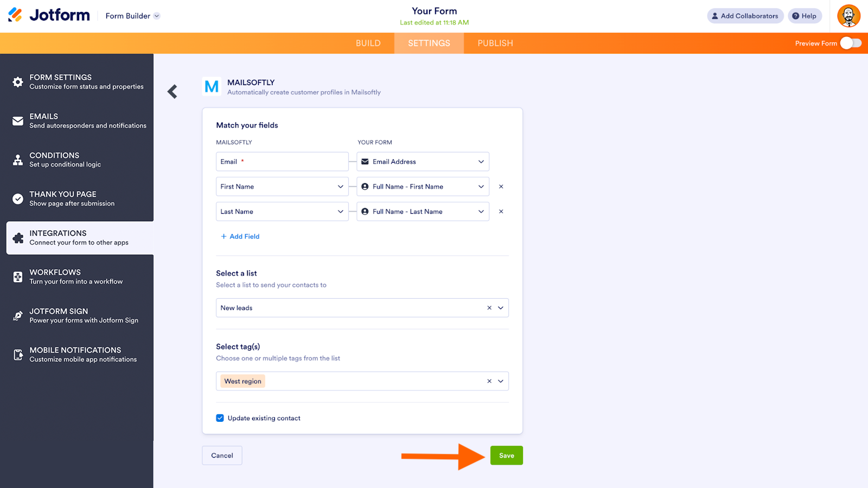The image size is (868, 488).
Task: Click the Add Field link
Action: (240, 236)
